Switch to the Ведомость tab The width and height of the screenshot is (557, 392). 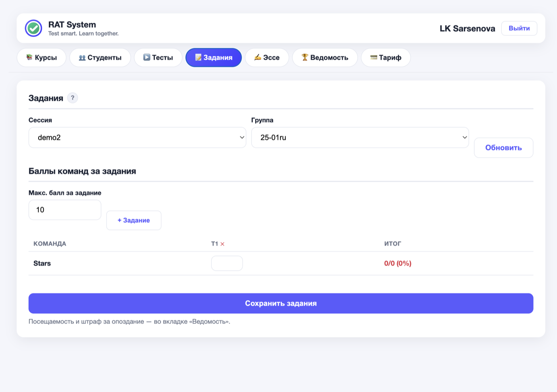pos(325,58)
